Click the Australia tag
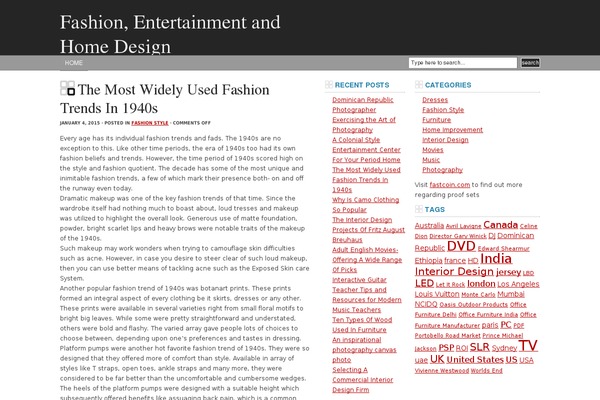The image size is (600, 400). click(429, 225)
